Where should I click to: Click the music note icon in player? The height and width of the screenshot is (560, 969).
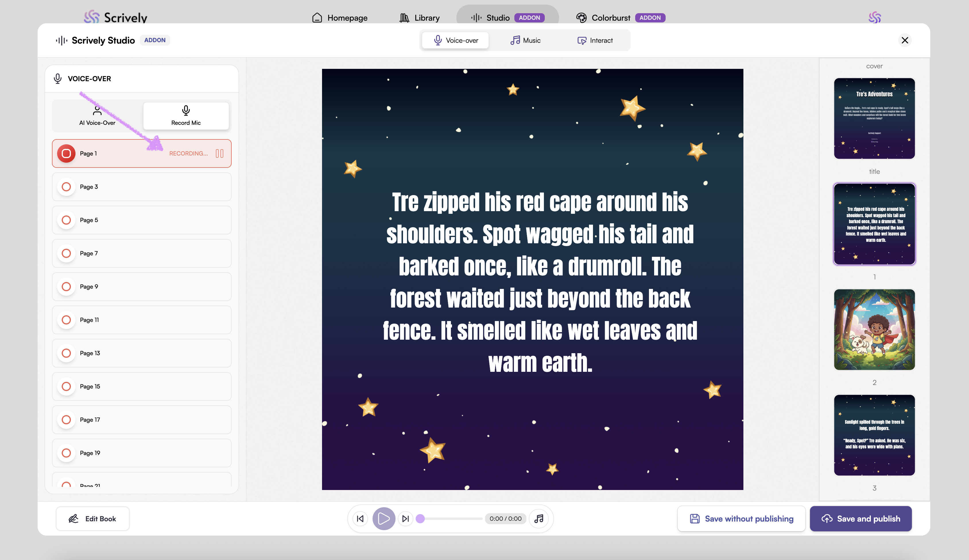pyautogui.click(x=539, y=518)
